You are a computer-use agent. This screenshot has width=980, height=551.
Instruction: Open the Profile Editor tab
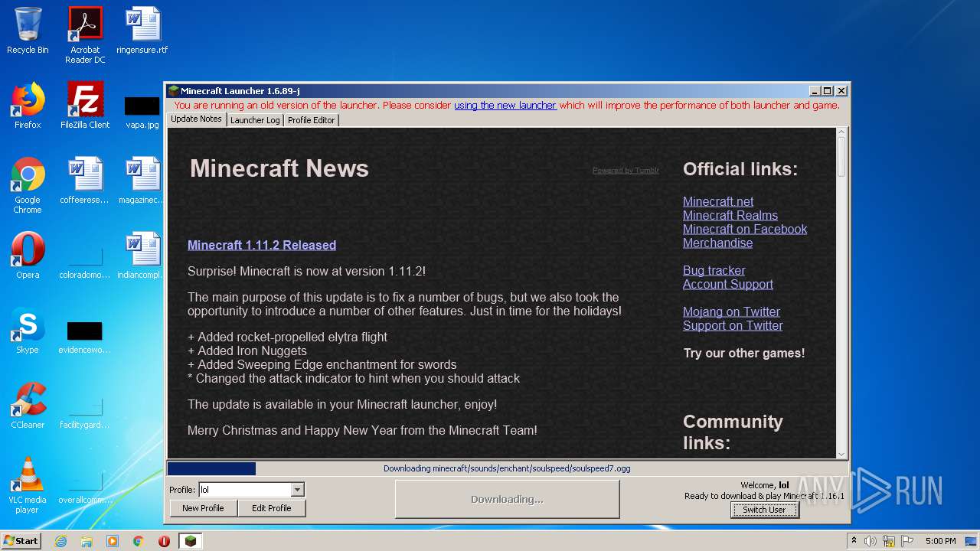point(311,120)
